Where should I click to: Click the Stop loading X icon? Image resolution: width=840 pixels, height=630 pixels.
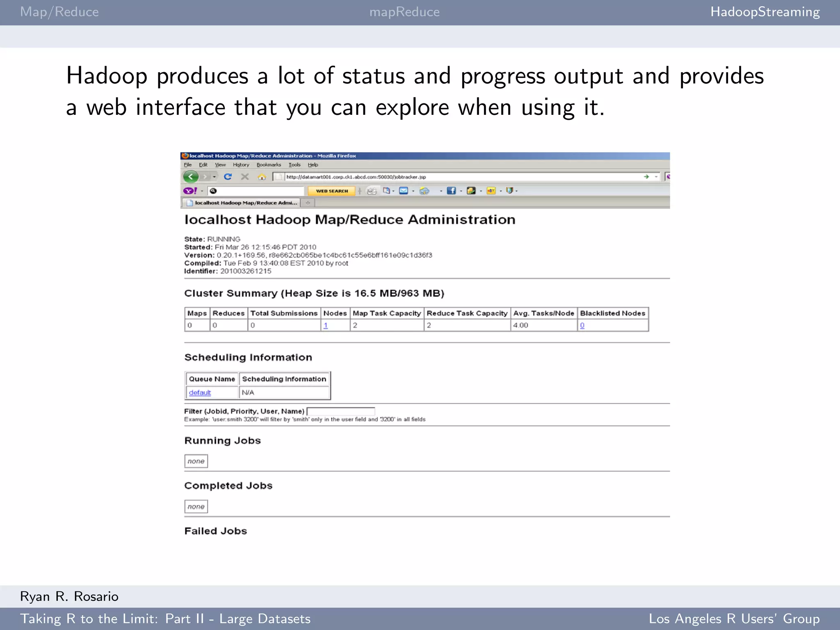click(x=245, y=177)
